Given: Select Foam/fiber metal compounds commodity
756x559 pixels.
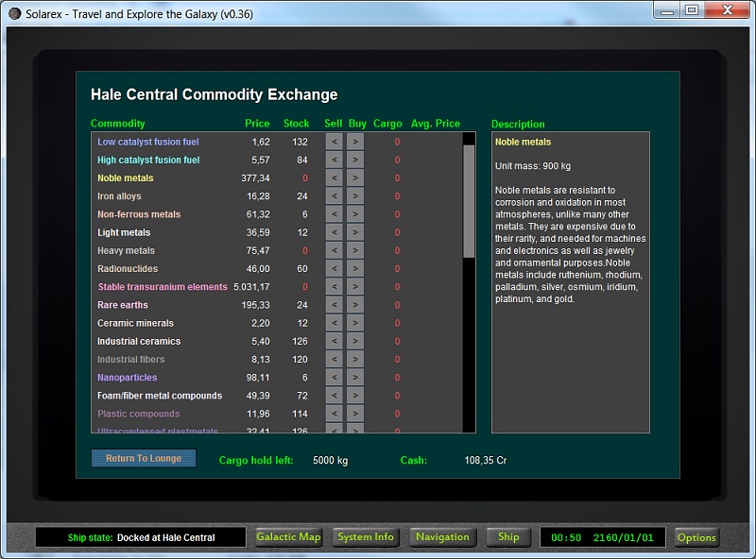Looking at the screenshot, I should pos(160,396).
